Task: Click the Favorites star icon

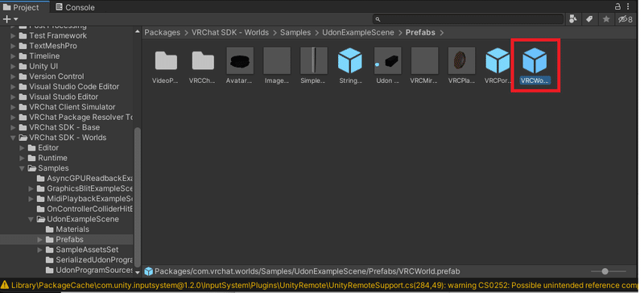Action: pyautogui.click(x=606, y=19)
